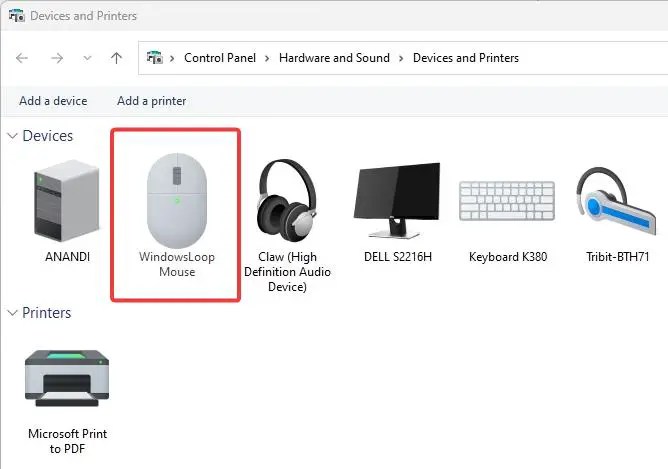The height and width of the screenshot is (469, 668).
Task: Go forward using the forward arrow
Action: point(57,58)
